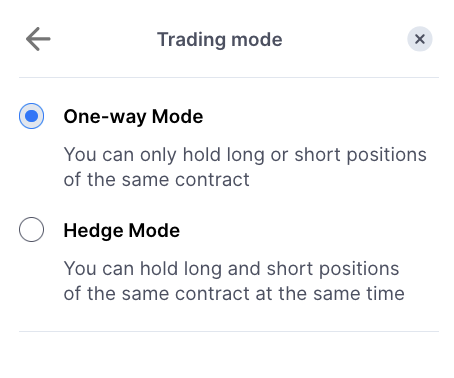The image size is (454, 378).
Task: Choose the mode allowing only long or short
Action: (31, 116)
